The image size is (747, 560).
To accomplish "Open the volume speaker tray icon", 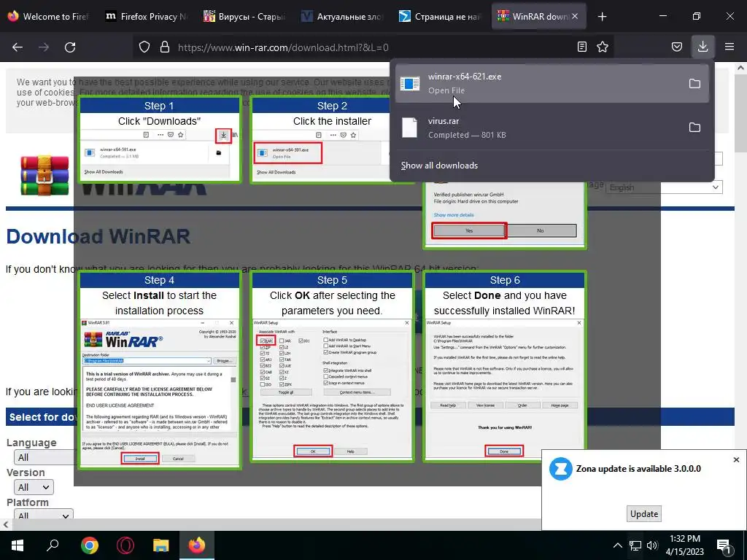I will pyautogui.click(x=652, y=545).
